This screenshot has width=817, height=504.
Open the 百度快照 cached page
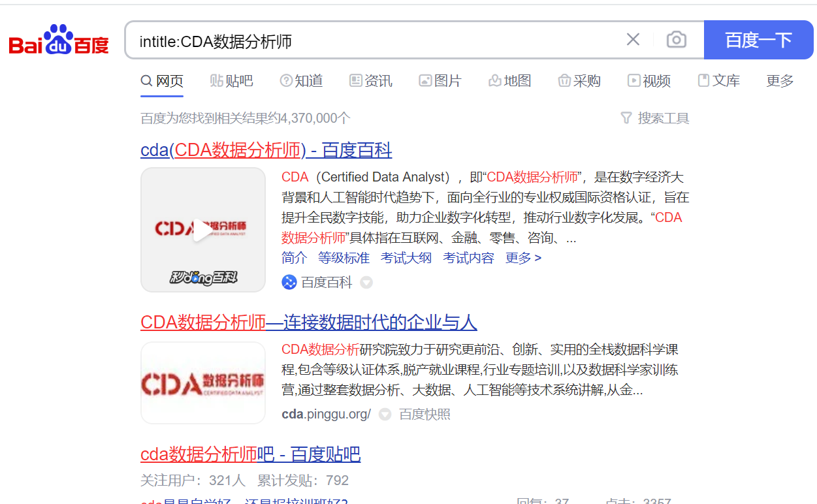[x=425, y=414]
